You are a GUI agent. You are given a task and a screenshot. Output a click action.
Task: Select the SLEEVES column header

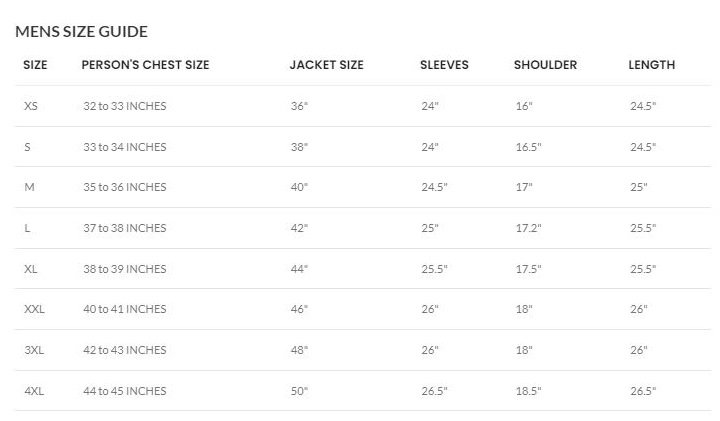tap(444, 65)
